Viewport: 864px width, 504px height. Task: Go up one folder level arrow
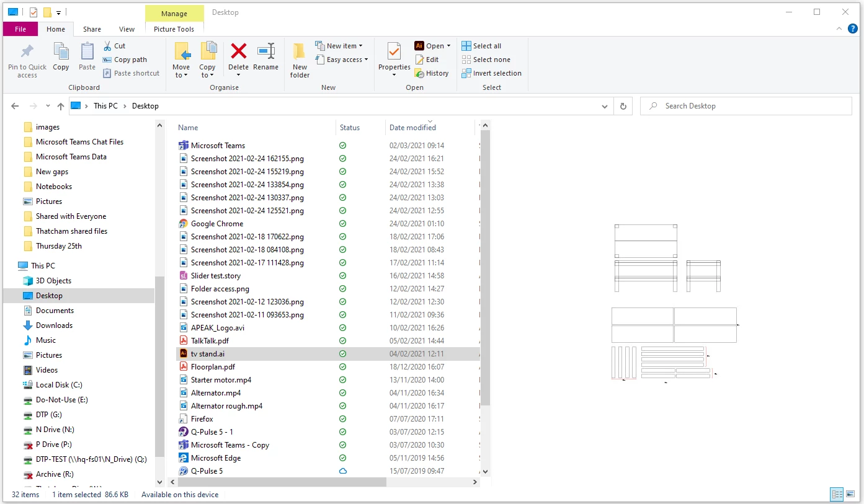[x=60, y=106]
